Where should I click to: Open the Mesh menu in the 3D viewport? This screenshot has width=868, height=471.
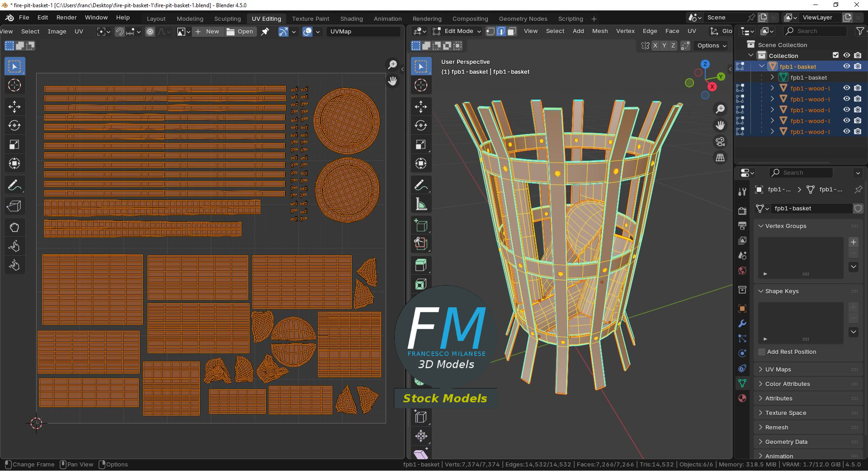[x=600, y=31]
